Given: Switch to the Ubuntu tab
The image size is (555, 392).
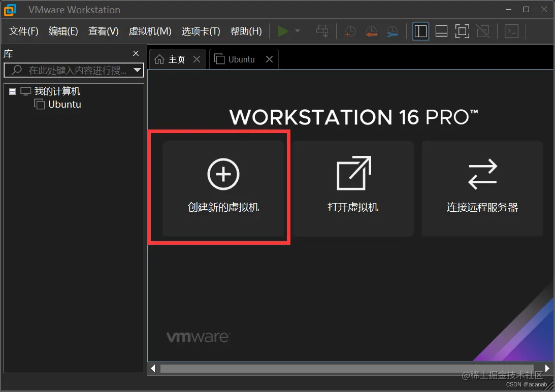Looking at the screenshot, I should [x=244, y=59].
